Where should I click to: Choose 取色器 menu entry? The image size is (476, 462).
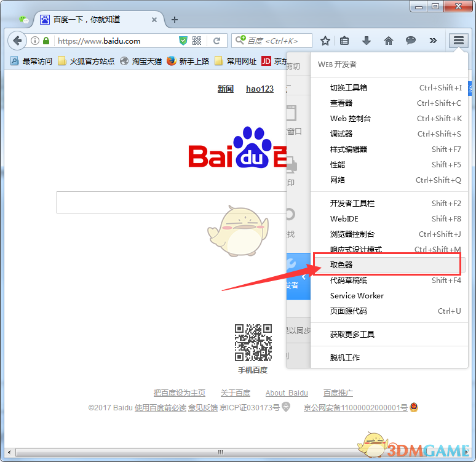click(x=389, y=265)
